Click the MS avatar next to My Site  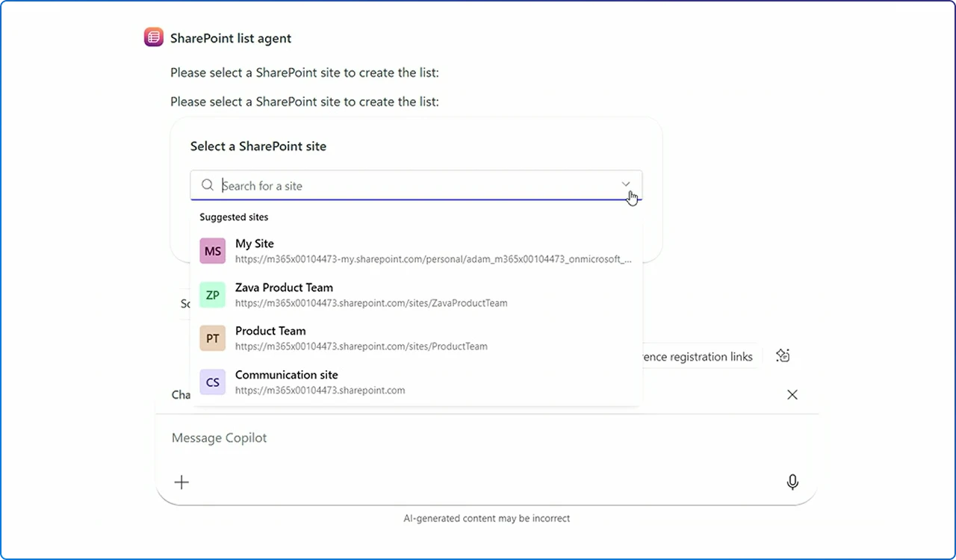(212, 251)
